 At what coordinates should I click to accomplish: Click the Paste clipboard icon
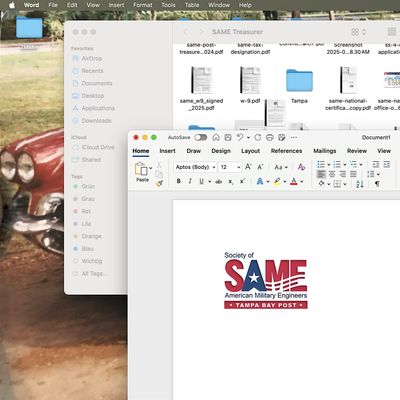(141, 169)
